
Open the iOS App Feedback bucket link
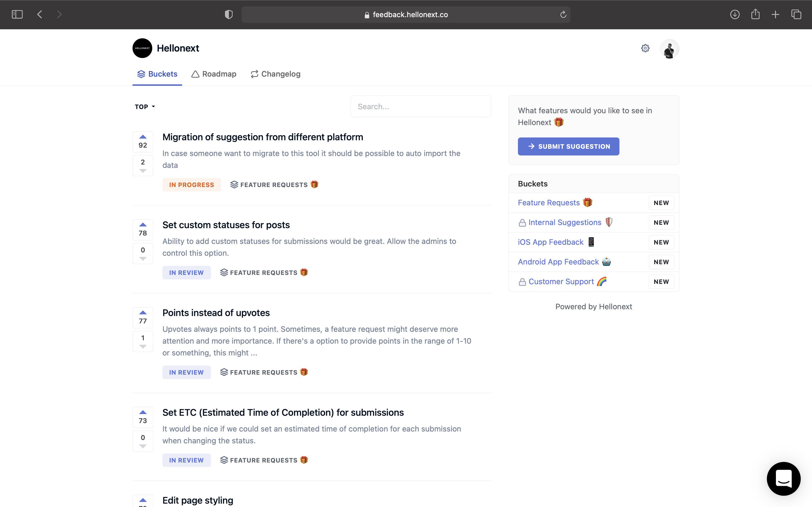(550, 242)
